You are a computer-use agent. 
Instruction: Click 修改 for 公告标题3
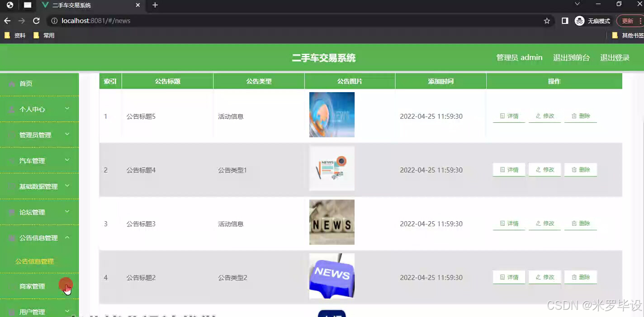[x=545, y=224]
